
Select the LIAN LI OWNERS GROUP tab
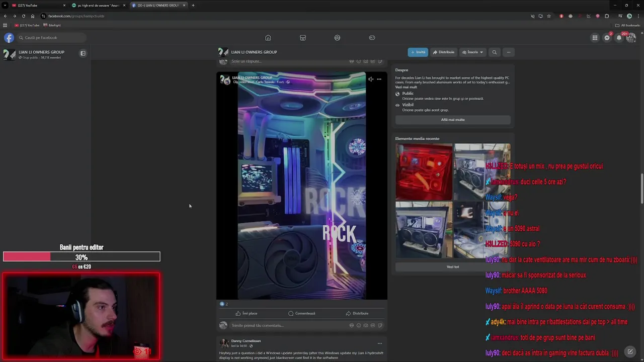158,5
